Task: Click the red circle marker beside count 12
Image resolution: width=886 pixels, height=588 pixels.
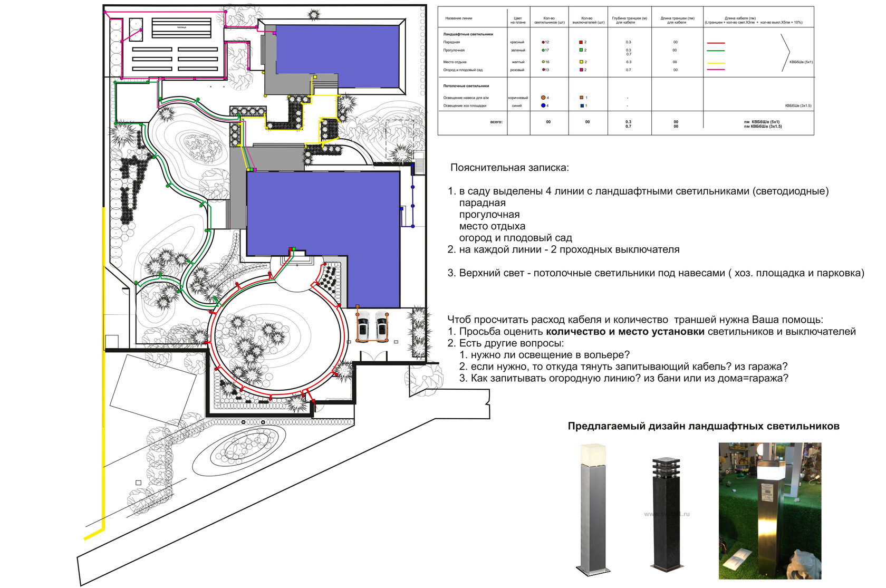Action: 543,42
